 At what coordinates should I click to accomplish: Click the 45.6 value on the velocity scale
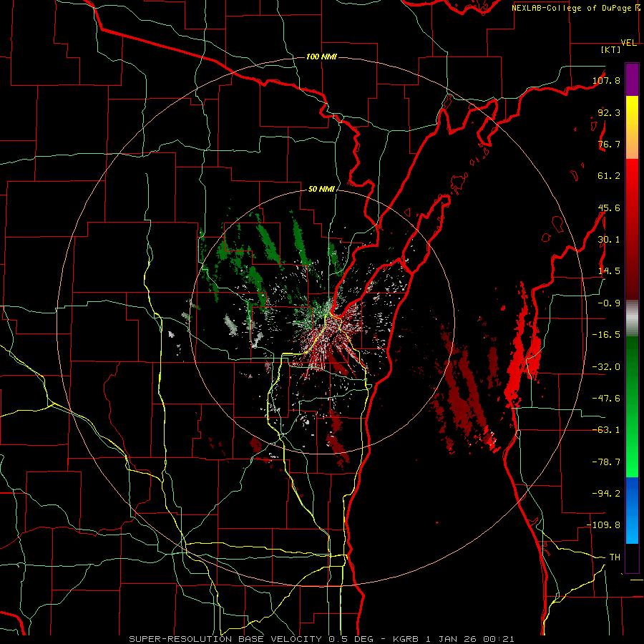pyautogui.click(x=609, y=208)
